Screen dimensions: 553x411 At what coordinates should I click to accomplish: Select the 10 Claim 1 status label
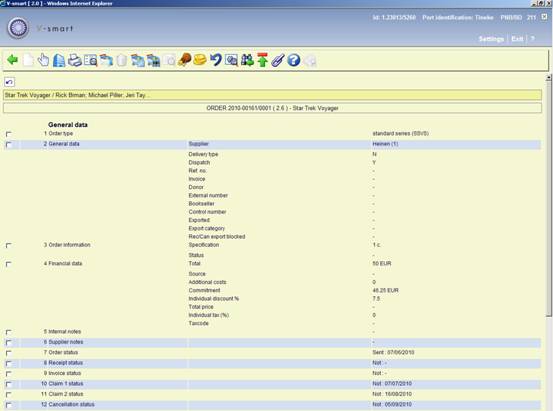[x=62, y=384]
